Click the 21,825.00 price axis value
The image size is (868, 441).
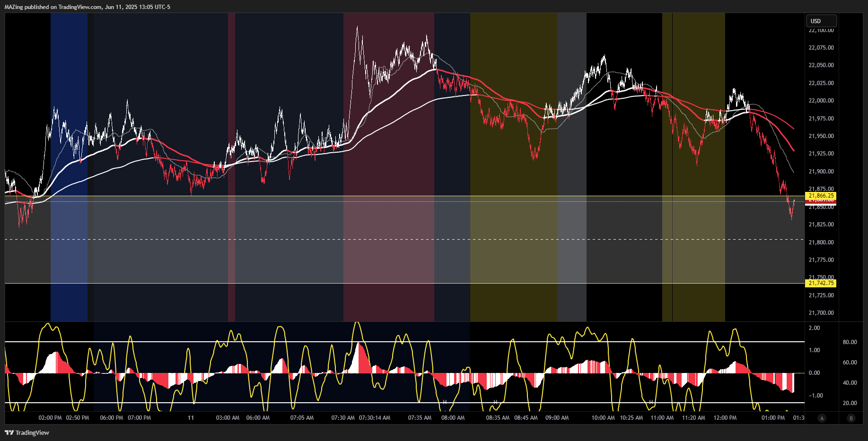[x=821, y=225]
